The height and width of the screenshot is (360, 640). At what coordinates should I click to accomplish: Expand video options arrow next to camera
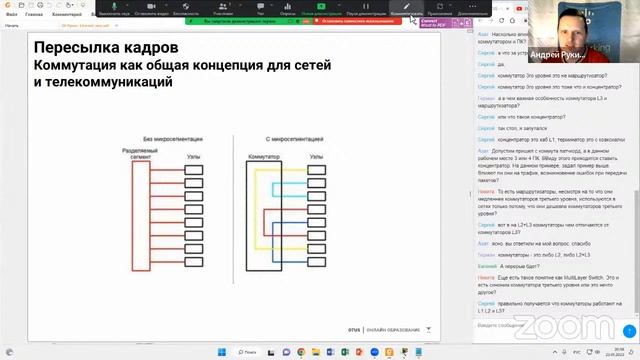pyautogui.click(x=166, y=5)
